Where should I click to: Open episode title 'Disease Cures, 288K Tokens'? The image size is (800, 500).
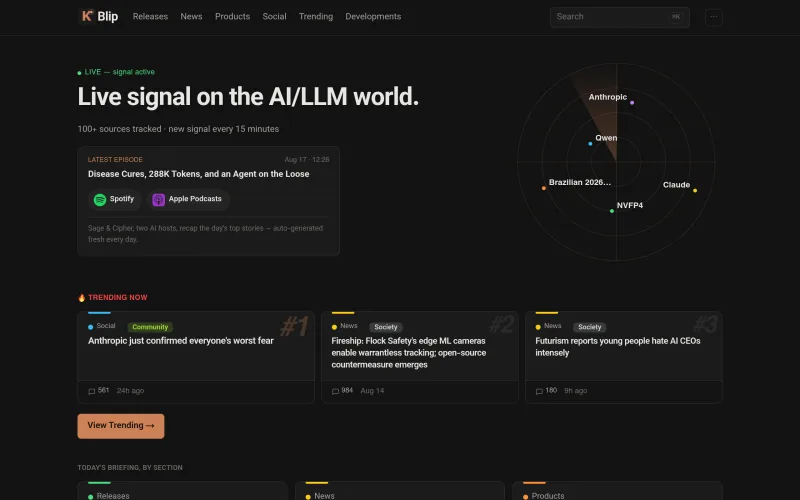click(x=198, y=174)
